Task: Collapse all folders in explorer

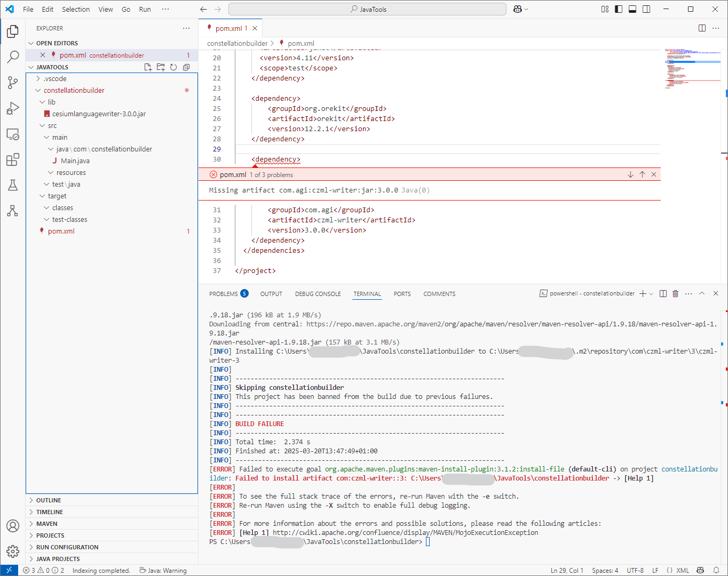Action: pos(186,67)
